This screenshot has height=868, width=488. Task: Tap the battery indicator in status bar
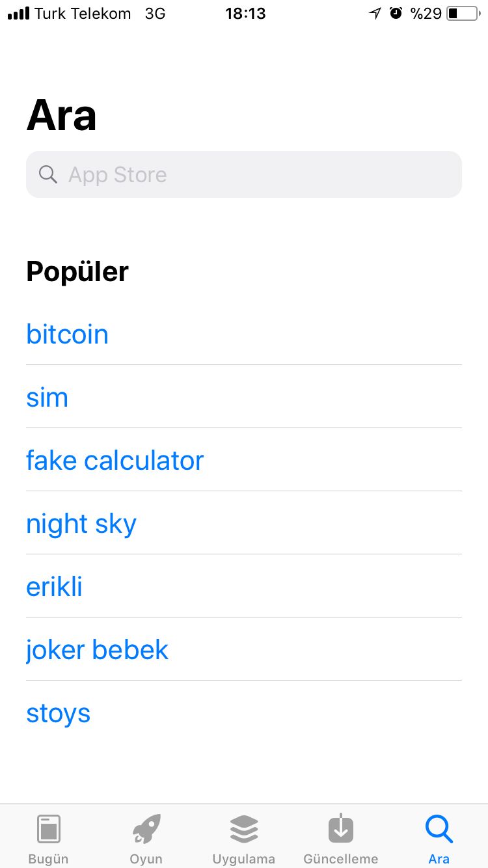tap(462, 13)
